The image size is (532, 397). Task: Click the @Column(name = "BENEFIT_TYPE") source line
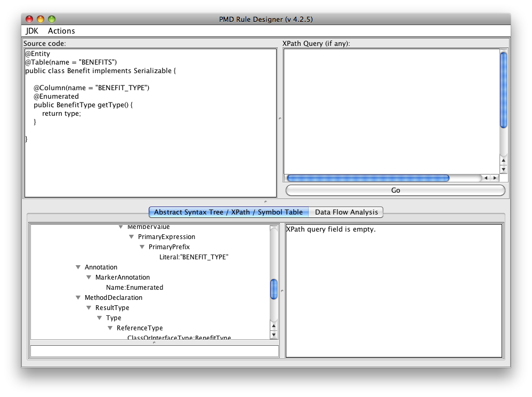coord(91,88)
